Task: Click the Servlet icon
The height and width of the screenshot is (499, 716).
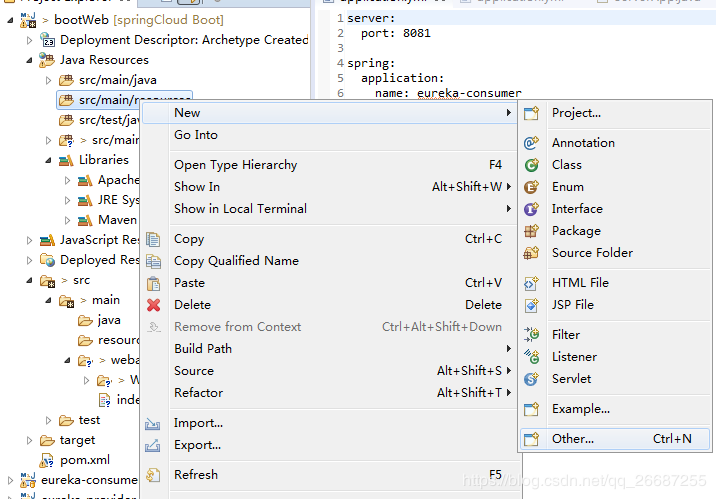Action: pyautogui.click(x=532, y=379)
